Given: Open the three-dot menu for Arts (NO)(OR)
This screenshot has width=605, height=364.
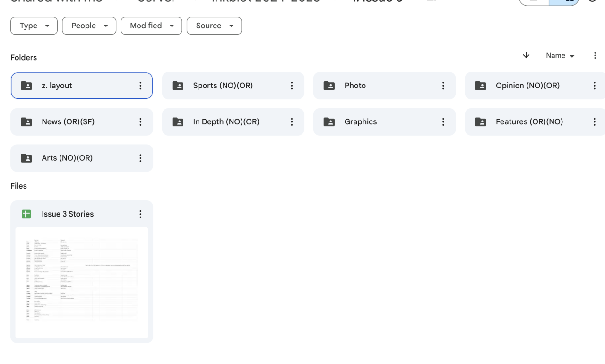Looking at the screenshot, I should (x=140, y=158).
